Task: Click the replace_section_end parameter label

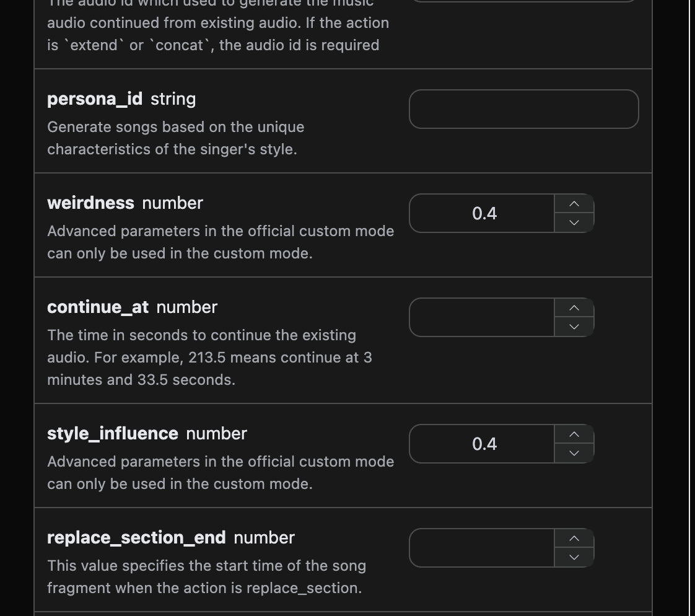Action: point(136,538)
